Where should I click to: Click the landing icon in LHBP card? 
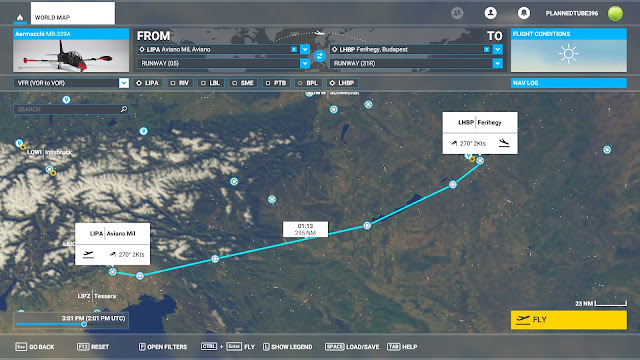pos(504,142)
